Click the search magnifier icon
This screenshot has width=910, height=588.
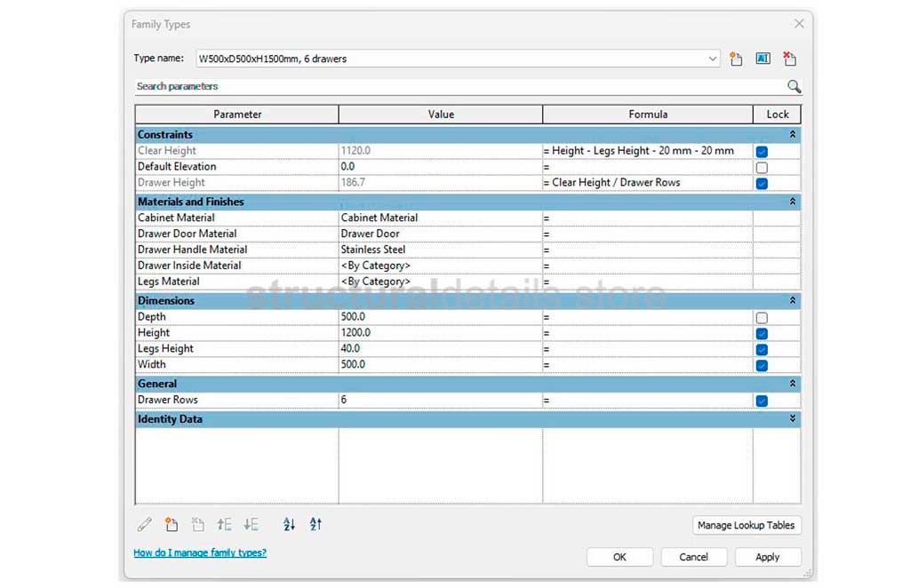tap(794, 87)
